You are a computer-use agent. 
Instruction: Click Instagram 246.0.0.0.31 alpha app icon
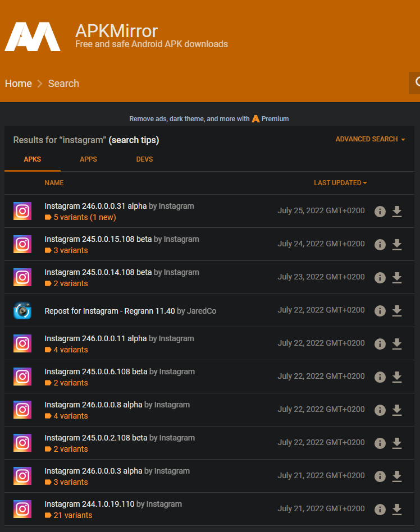[22, 211]
